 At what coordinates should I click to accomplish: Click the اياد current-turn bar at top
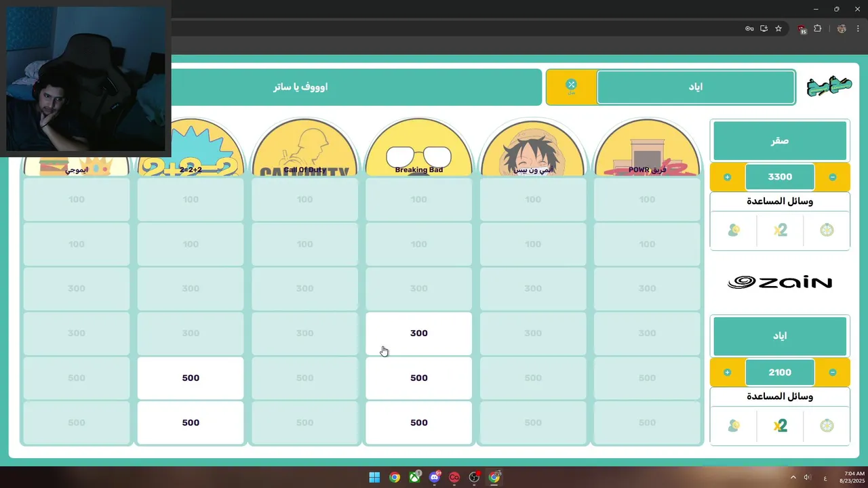696,87
